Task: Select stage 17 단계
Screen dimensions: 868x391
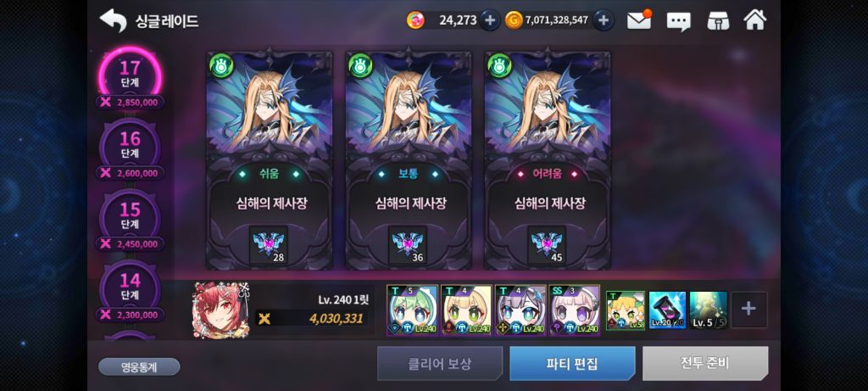Action: pos(130,75)
